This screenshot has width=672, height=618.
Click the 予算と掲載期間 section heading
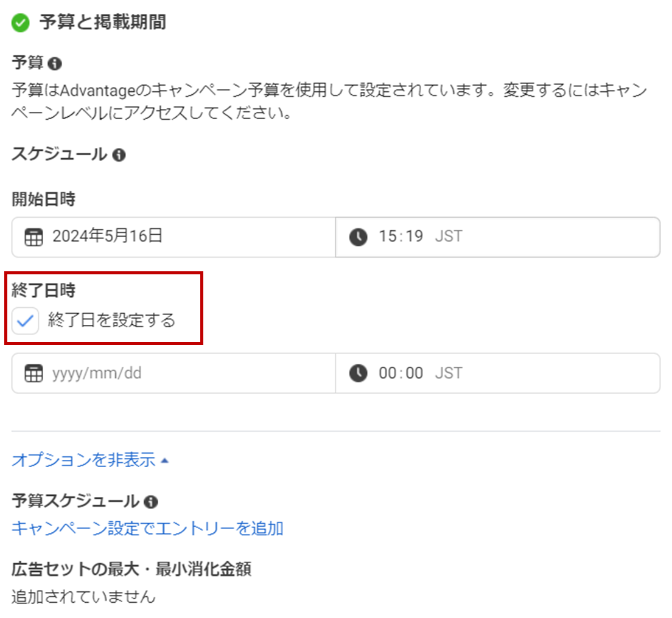click(x=103, y=23)
